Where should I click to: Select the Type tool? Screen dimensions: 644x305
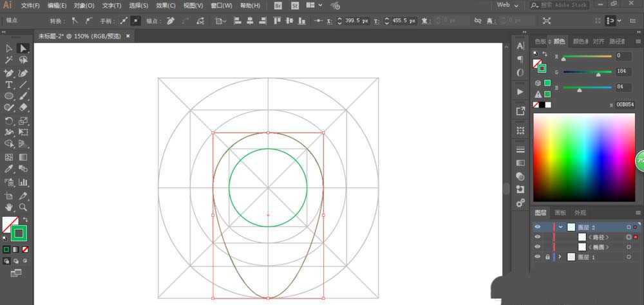pos(9,84)
